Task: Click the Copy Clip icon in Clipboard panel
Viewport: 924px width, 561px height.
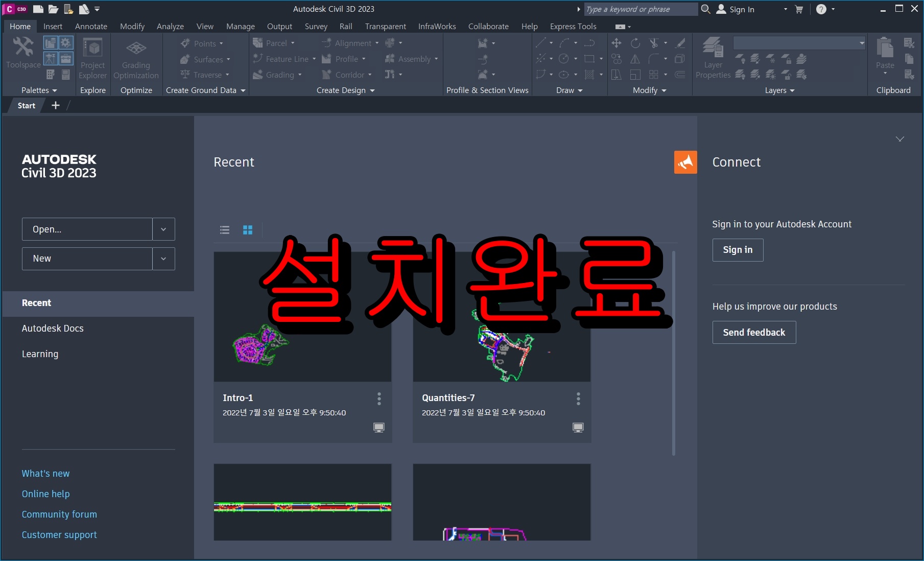Action: [x=909, y=59]
